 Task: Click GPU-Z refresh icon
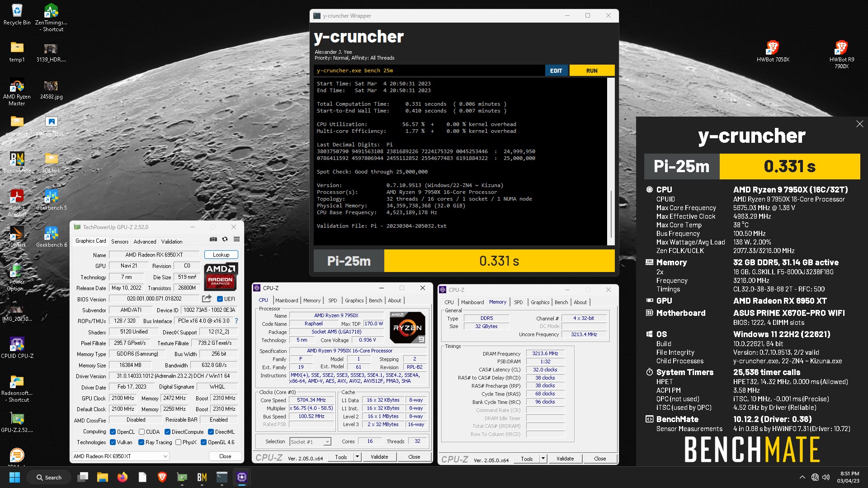click(225, 239)
